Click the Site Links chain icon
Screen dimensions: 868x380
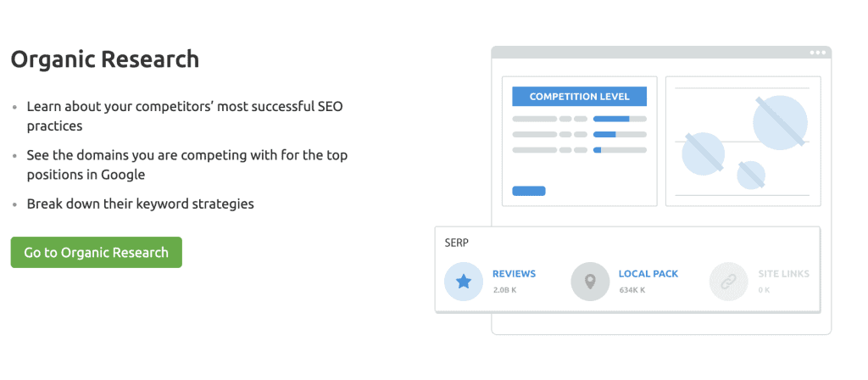(728, 282)
